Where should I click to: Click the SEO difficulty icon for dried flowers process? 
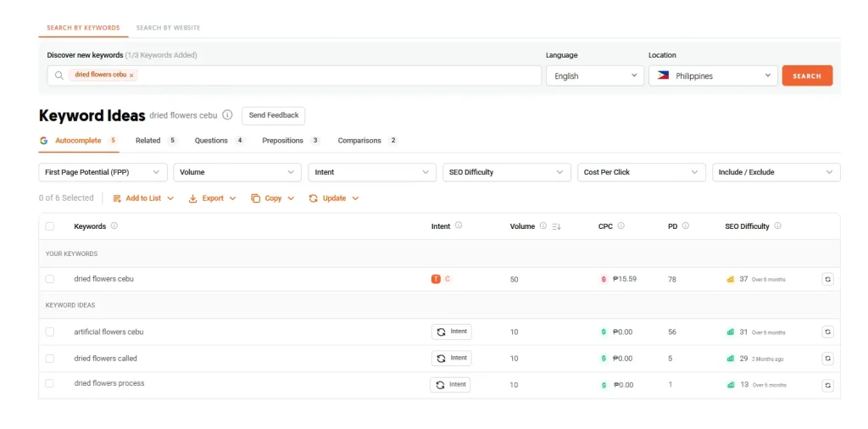(x=730, y=385)
